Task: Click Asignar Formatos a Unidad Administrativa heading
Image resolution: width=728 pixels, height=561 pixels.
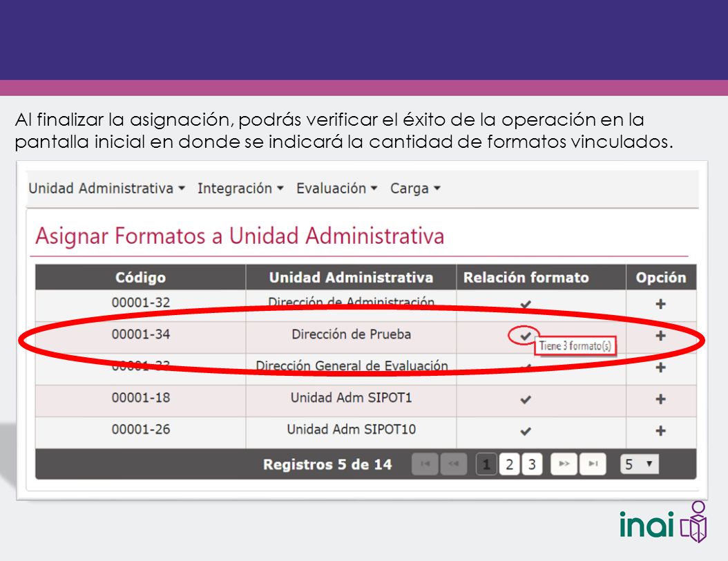Action: (x=240, y=236)
